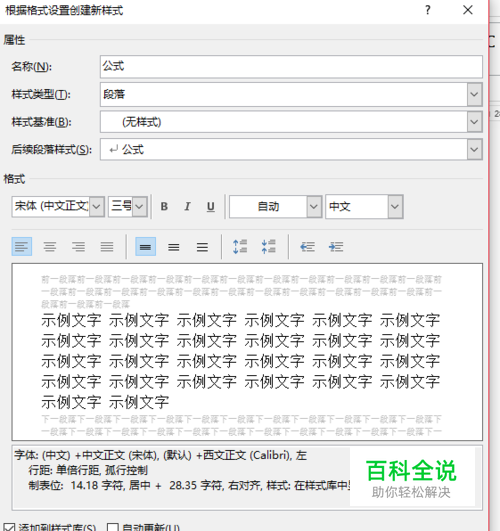The image size is (500, 531).
Task: Decrease paragraph spacing icon
Action: pos(269,247)
